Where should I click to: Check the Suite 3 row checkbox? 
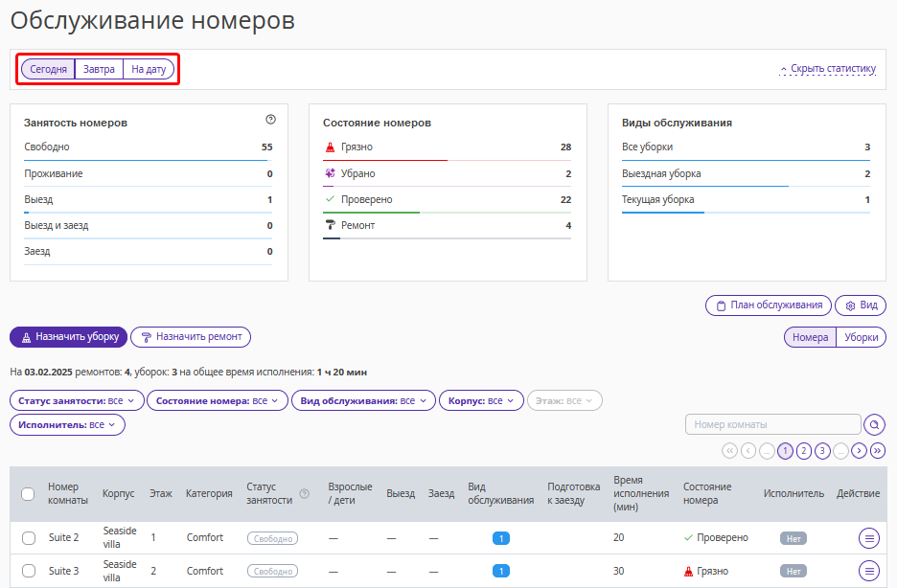point(28,571)
